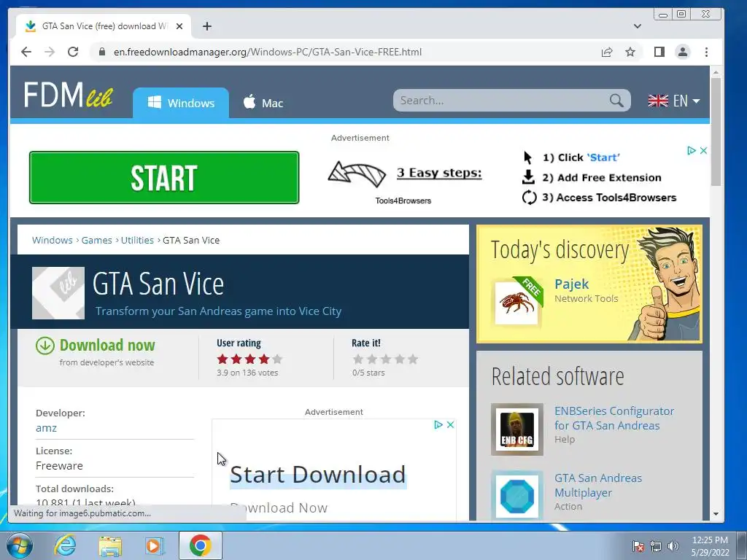This screenshot has width=747, height=560.
Task: Click the Pajek spider thumbnail
Action: pyautogui.click(x=516, y=303)
